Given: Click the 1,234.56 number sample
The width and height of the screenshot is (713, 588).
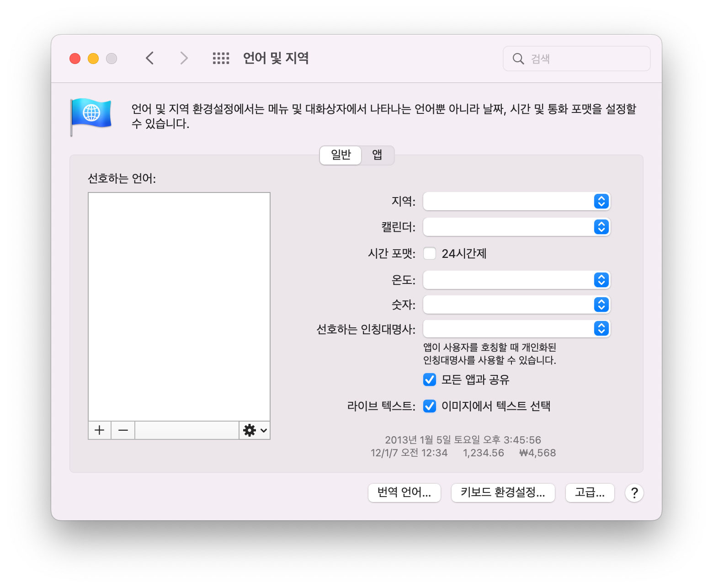Looking at the screenshot, I should [484, 453].
